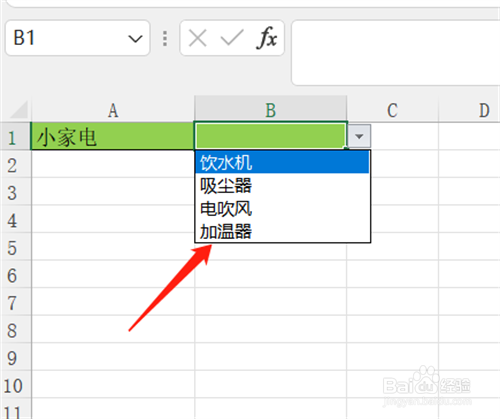Select row 7 header
The image size is (500, 419).
(x=15, y=302)
